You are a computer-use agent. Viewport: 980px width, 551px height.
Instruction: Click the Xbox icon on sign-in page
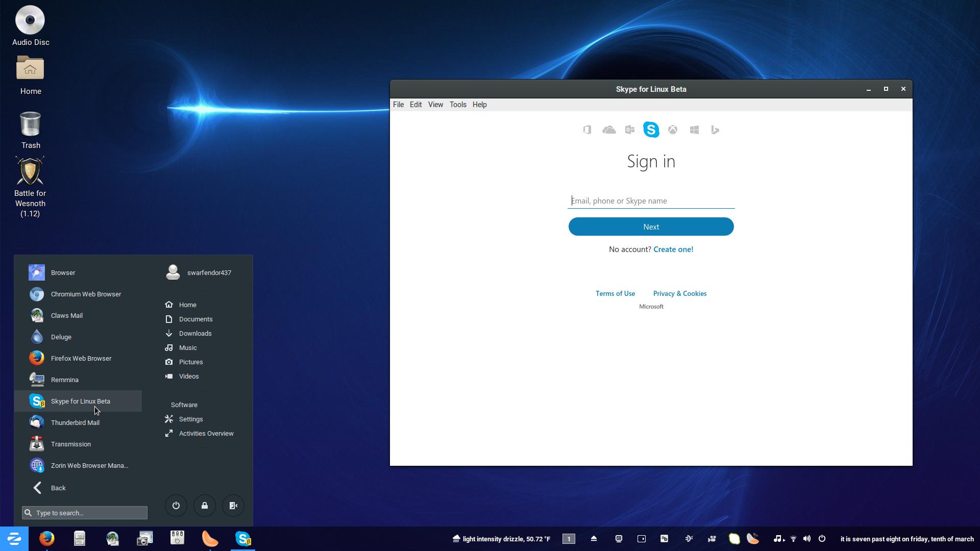pos(673,130)
